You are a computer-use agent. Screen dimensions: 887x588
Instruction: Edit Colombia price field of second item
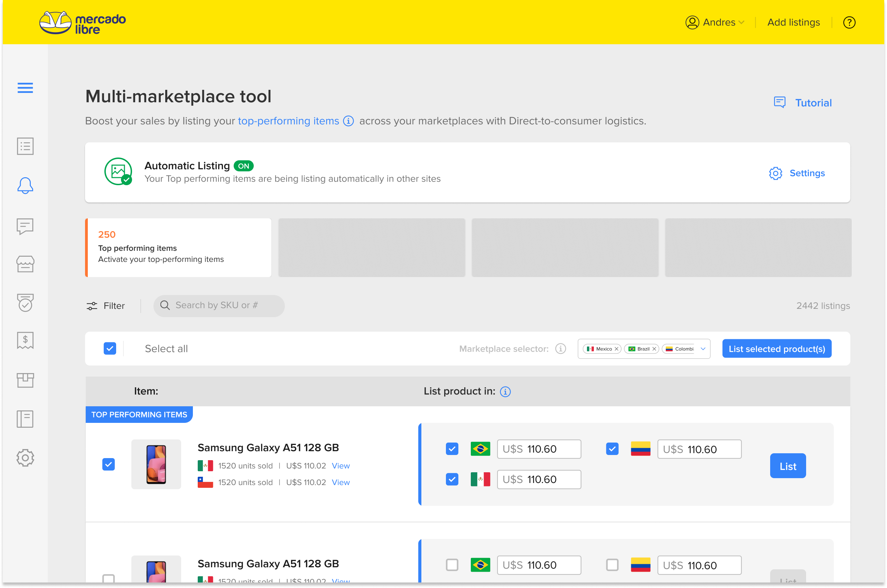tap(699, 565)
